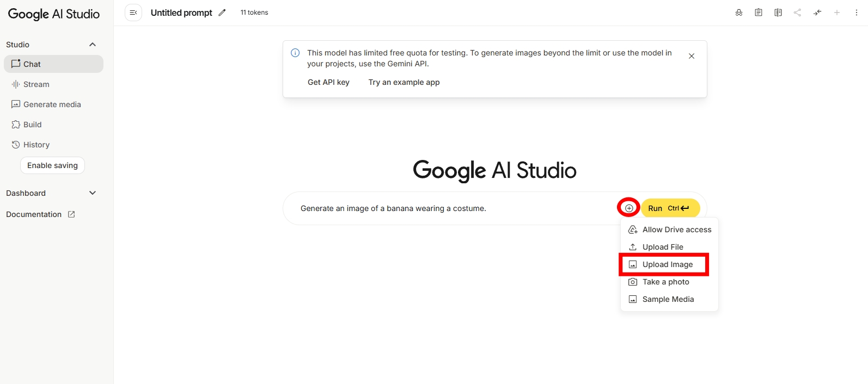Click Try an example app
The height and width of the screenshot is (384, 868).
[404, 82]
